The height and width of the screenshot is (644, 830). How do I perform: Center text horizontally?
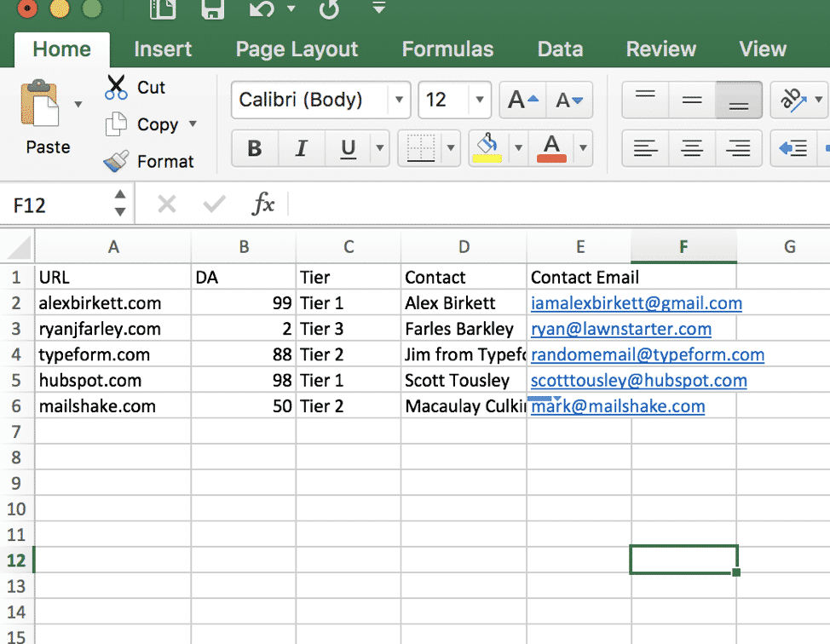point(692,148)
